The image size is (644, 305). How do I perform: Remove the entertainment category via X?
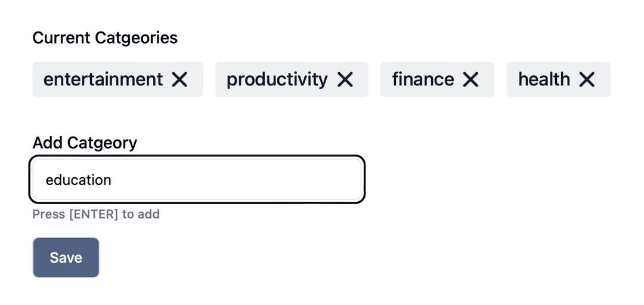179,79
